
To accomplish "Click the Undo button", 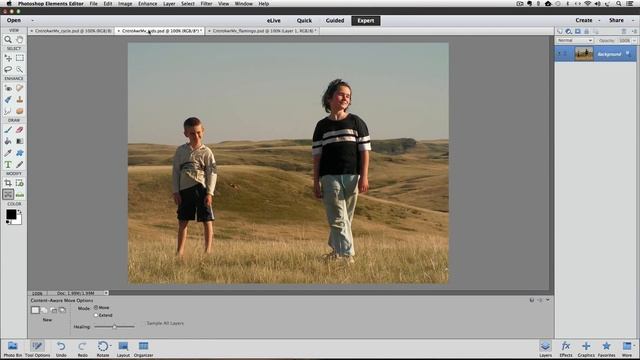I will coord(61,349).
